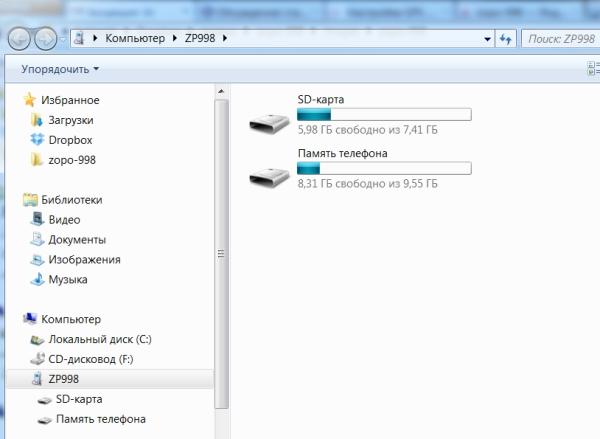Image resolution: width=600 pixels, height=439 pixels.
Task: Click the ZP998 device icon in tree
Action: [37, 379]
